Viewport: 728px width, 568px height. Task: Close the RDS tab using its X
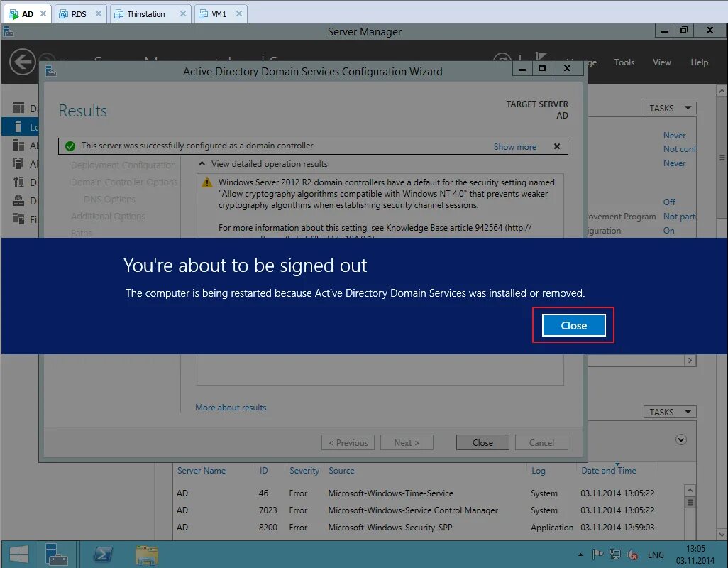click(x=99, y=14)
